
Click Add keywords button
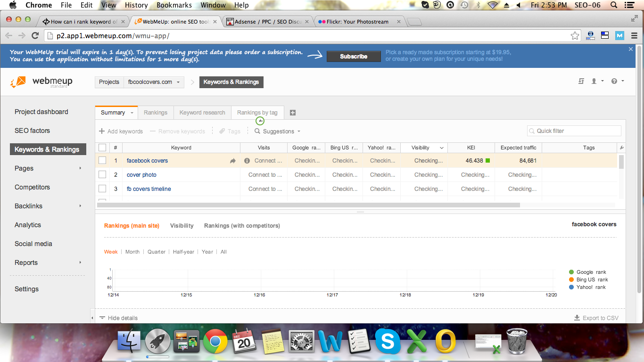(121, 132)
